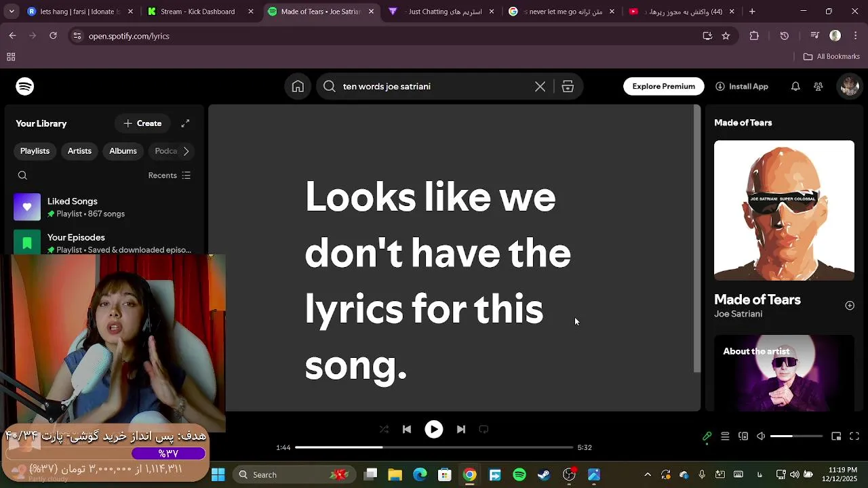868x488 pixels.
Task: Adjust the Spotify volume slider
Action: (796, 436)
